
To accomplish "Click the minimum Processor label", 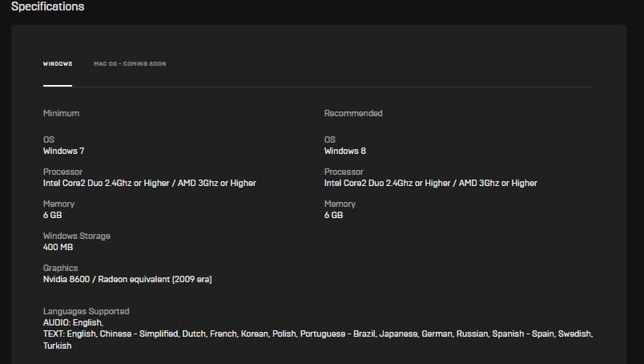I will coord(62,172).
